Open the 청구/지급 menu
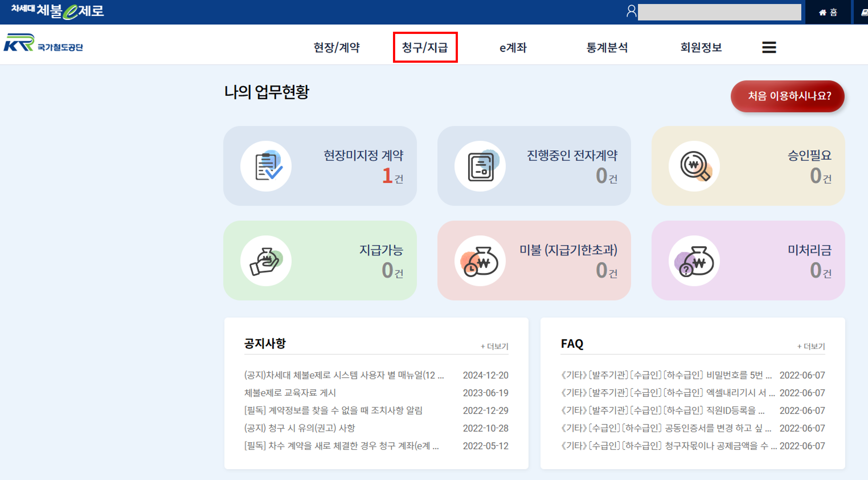Viewport: 868px width, 480px height. pos(425,47)
